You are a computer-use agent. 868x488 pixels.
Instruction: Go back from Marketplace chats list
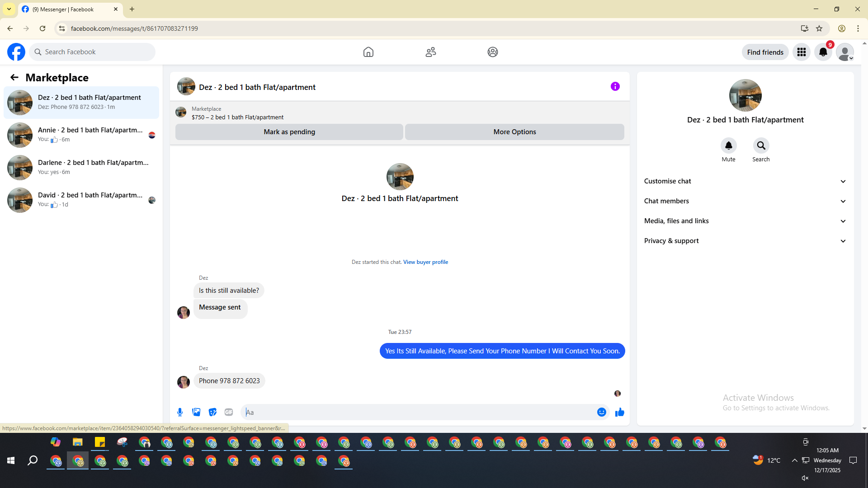pyautogui.click(x=14, y=77)
